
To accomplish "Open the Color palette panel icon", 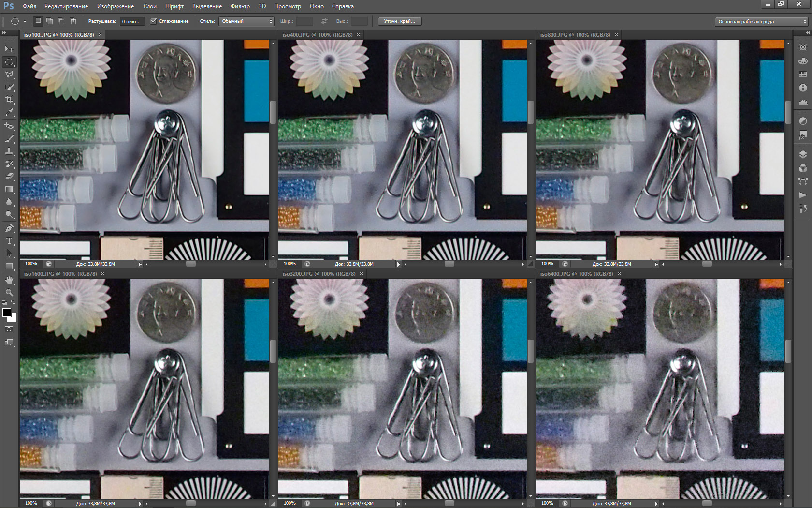I will click(x=803, y=61).
